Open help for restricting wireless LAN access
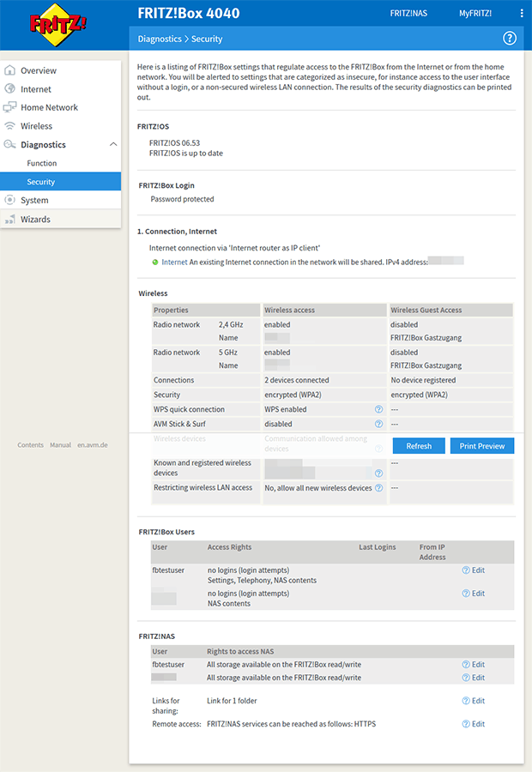Image resolution: width=532 pixels, height=772 pixels. coord(378,488)
